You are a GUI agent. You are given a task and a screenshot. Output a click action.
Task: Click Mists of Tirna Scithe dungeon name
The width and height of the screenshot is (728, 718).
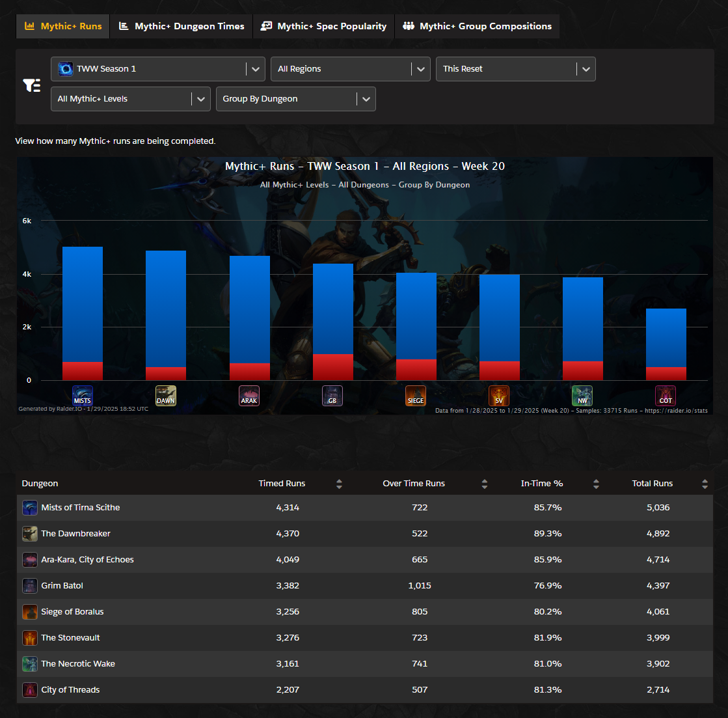tap(81, 508)
